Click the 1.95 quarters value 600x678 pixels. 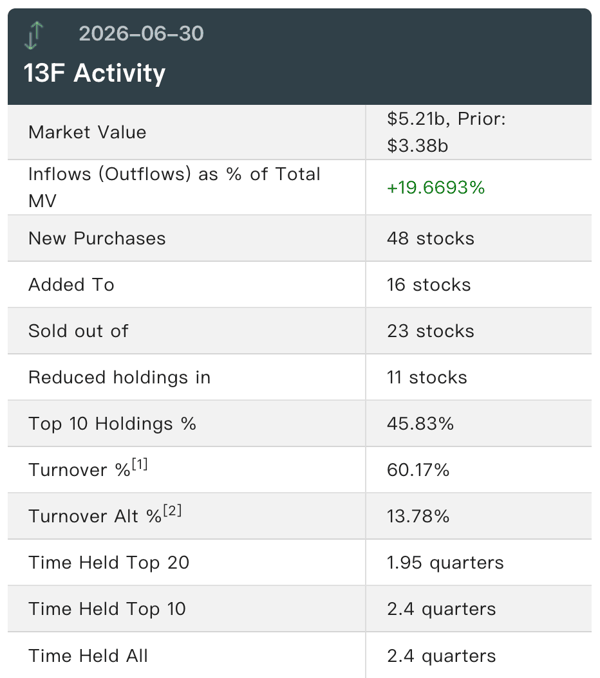(x=445, y=562)
